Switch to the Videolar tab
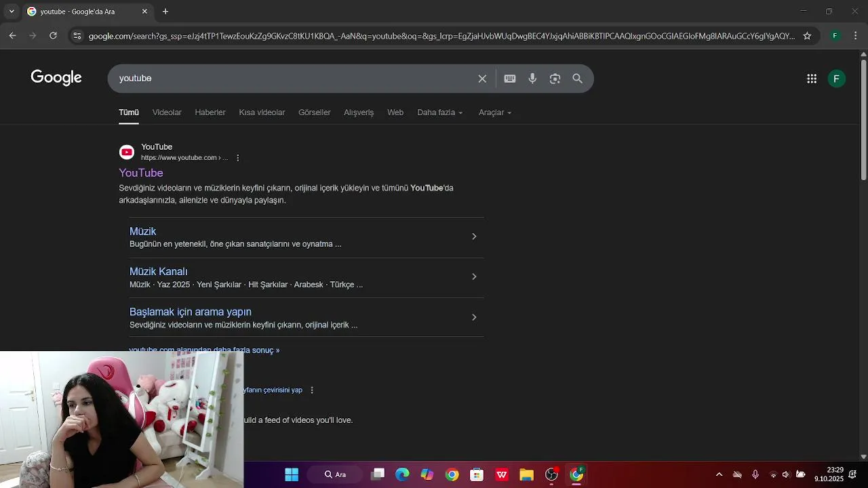Screen dimensions: 868x488 167,113
